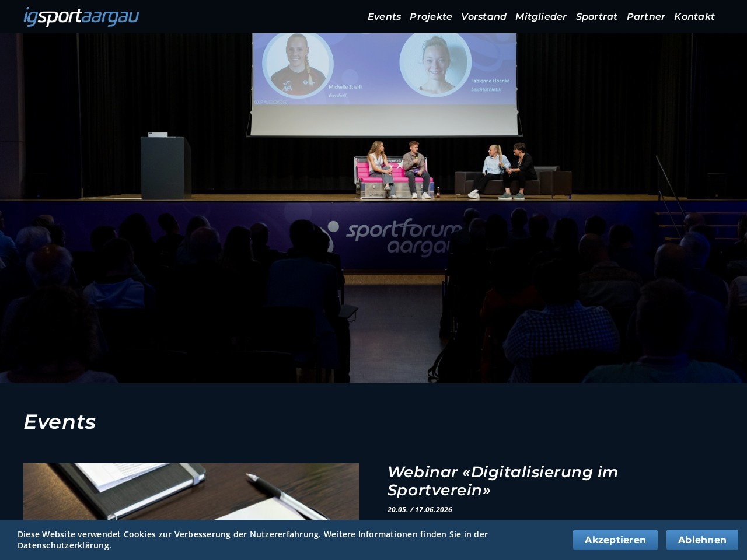The height and width of the screenshot is (560, 747).
Task: Navigate to the Sportrat section
Action: 596,17
